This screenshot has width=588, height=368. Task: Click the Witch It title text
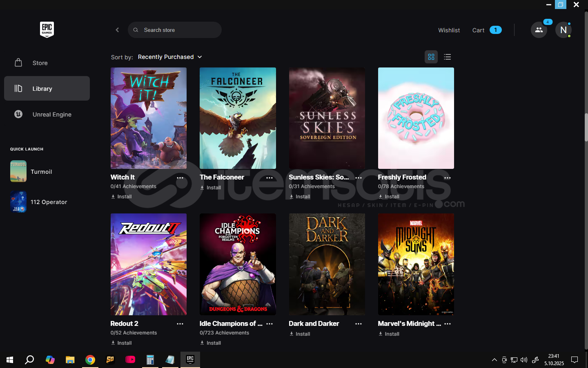coord(122,177)
